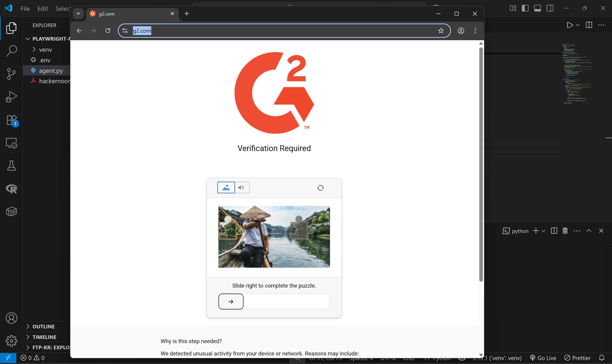Open the browser three-dot menu

pos(475,31)
